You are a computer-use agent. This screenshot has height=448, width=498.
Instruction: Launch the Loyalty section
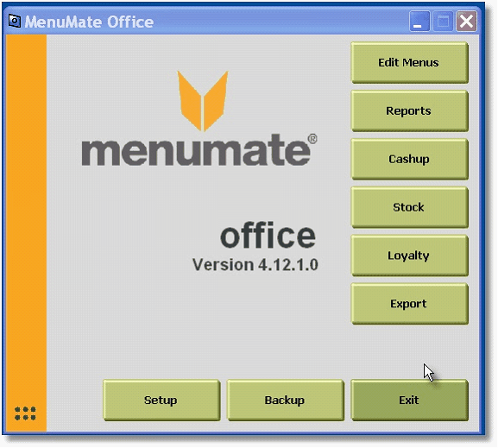point(409,256)
